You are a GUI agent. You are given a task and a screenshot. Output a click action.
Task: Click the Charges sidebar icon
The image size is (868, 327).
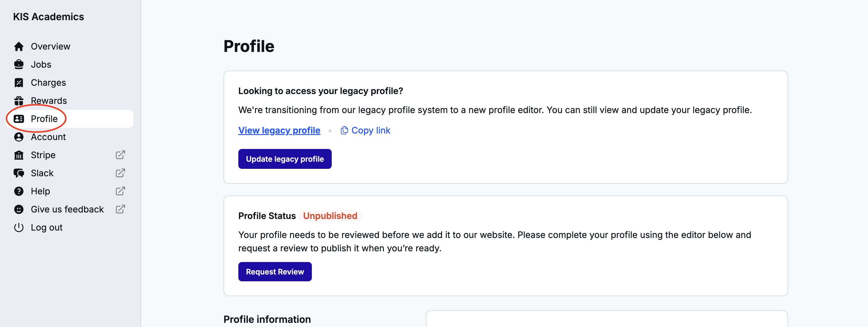point(19,82)
